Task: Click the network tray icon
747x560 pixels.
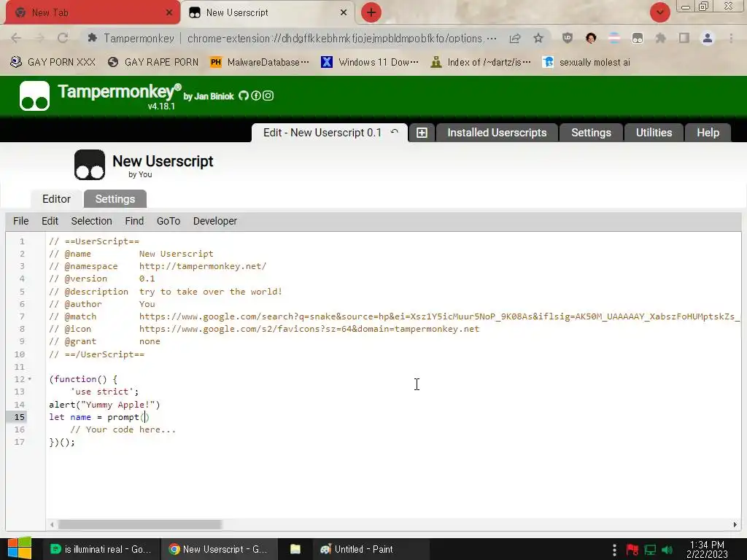Action: pos(650,550)
